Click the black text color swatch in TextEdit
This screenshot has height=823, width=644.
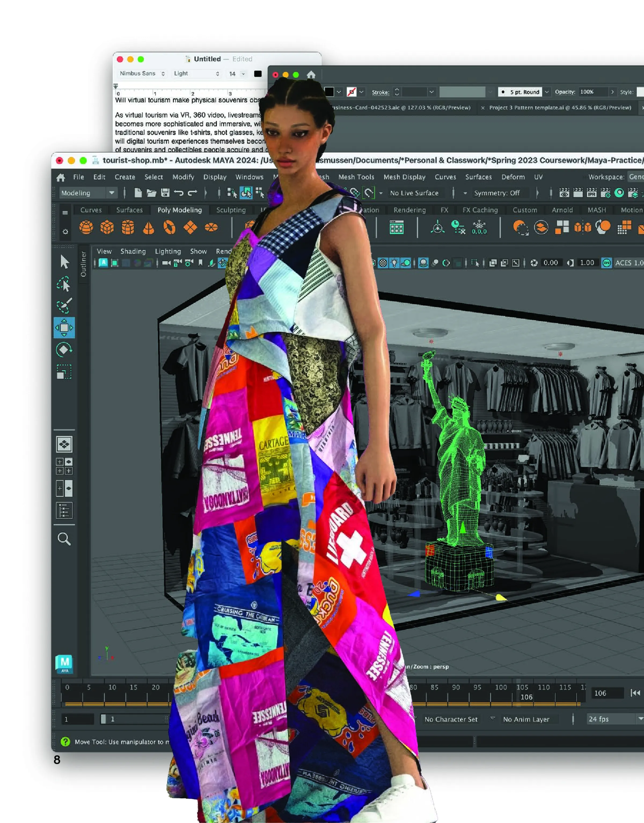pyautogui.click(x=258, y=74)
